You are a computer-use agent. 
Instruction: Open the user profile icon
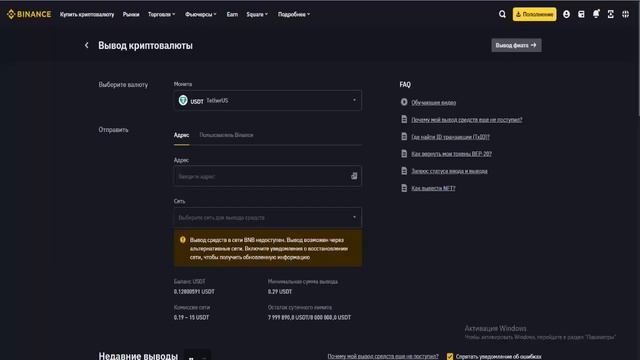point(566,14)
